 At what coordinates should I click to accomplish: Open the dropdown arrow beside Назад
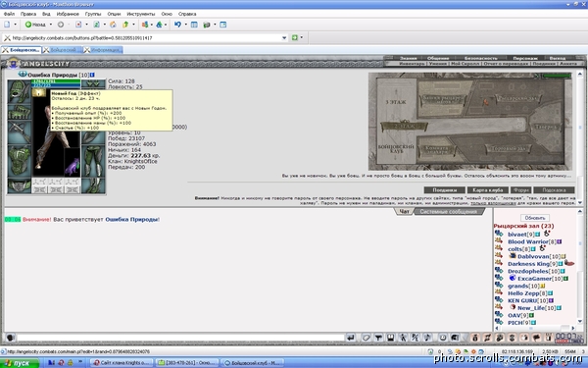tap(51, 25)
